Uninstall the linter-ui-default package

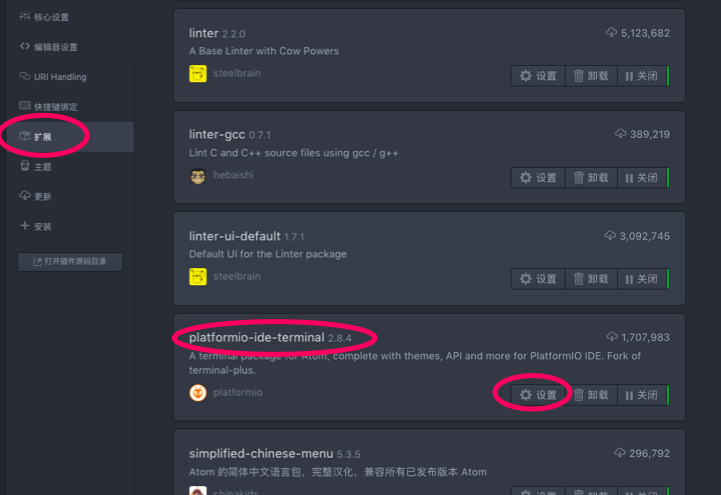pos(591,279)
